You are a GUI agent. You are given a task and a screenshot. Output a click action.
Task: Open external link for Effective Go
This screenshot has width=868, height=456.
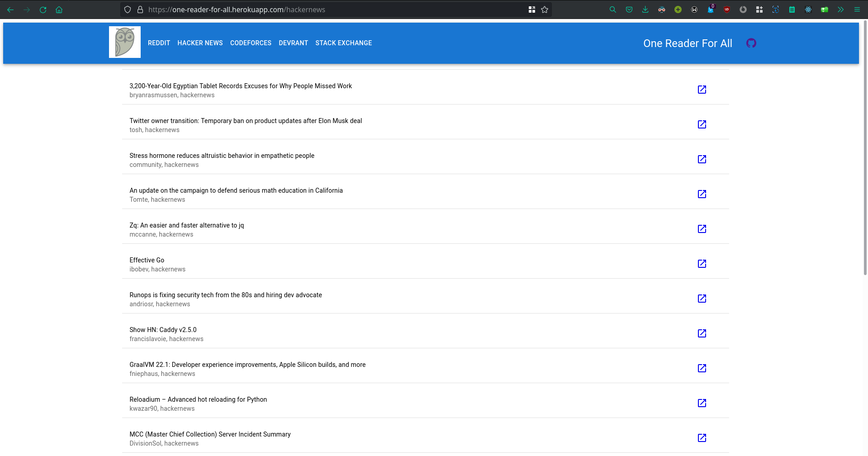[x=702, y=264]
